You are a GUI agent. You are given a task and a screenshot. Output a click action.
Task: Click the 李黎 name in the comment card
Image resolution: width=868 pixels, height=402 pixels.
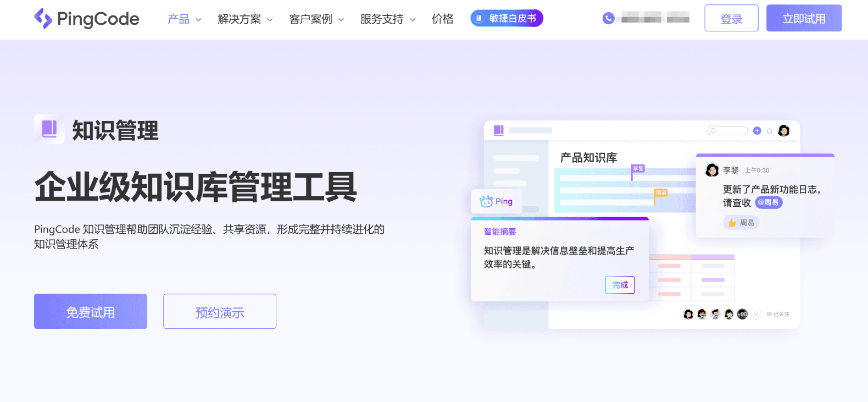coord(731,170)
